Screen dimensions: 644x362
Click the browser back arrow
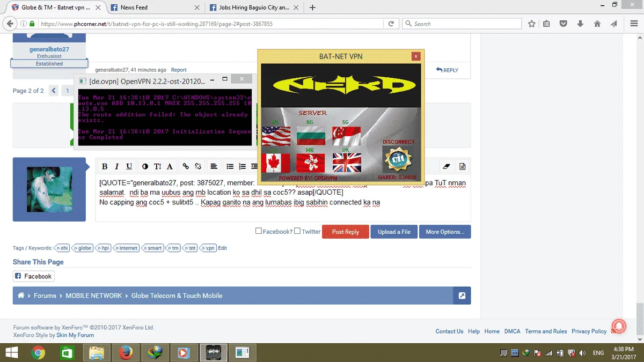(9, 24)
